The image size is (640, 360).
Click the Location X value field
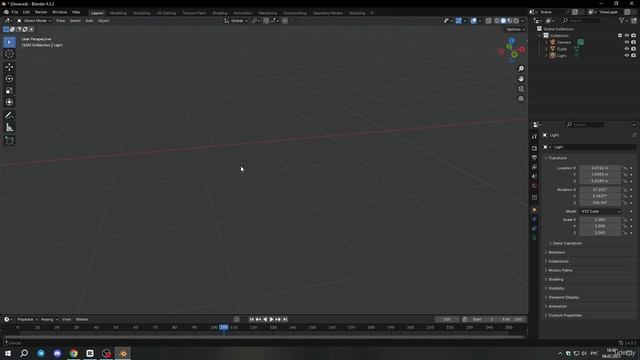point(600,168)
